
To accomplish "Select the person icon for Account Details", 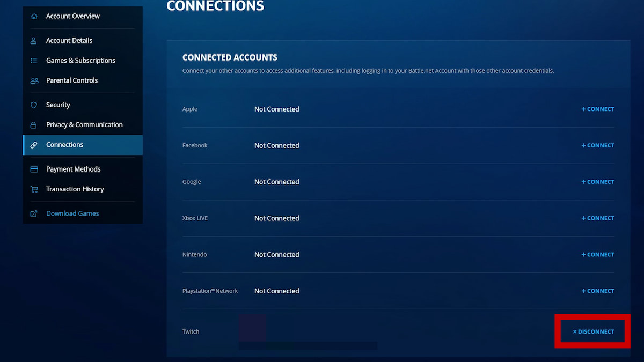I will point(33,40).
